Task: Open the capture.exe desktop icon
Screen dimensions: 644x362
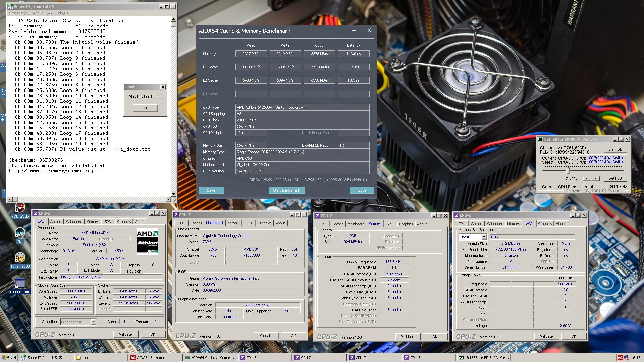Action: (20, 286)
